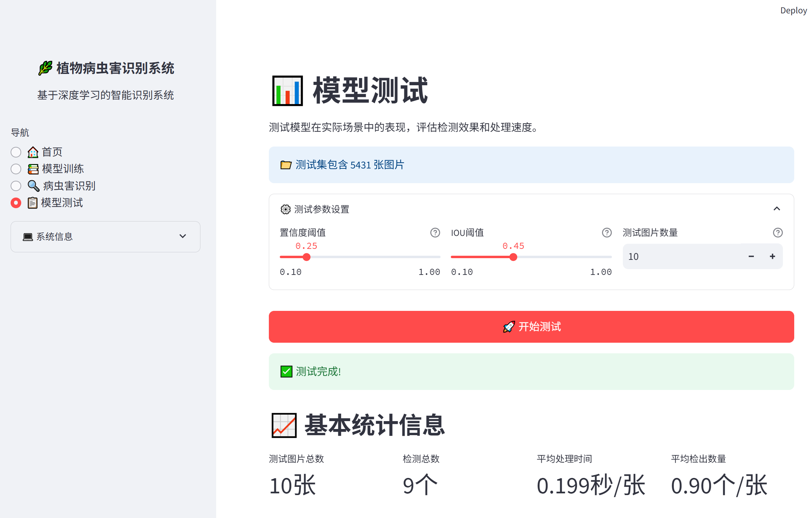Select the 模型训练 radio option
This screenshot has height=518, width=812.
[16, 169]
